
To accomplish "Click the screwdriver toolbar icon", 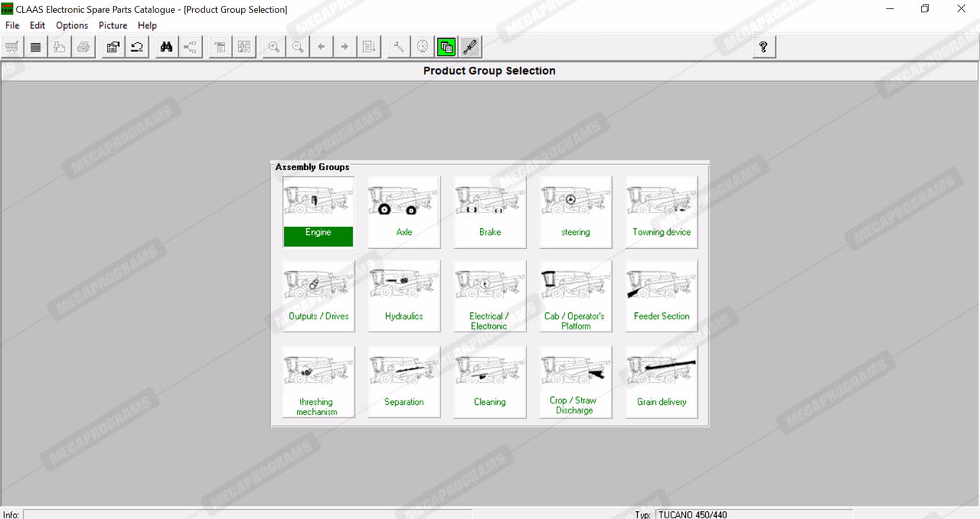I will 470,47.
